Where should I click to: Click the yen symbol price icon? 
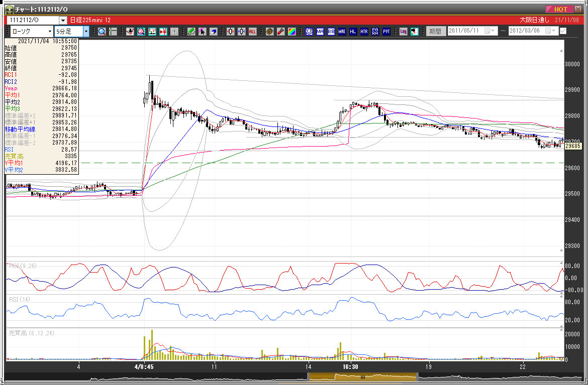163,32
